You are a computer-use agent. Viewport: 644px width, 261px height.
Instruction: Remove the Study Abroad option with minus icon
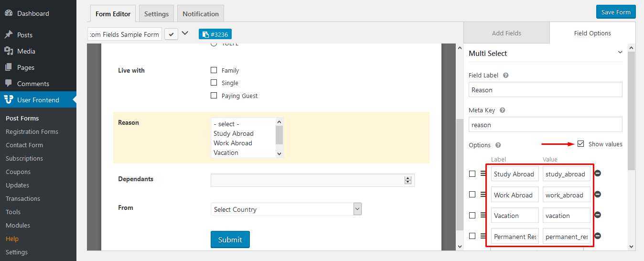pos(597,174)
